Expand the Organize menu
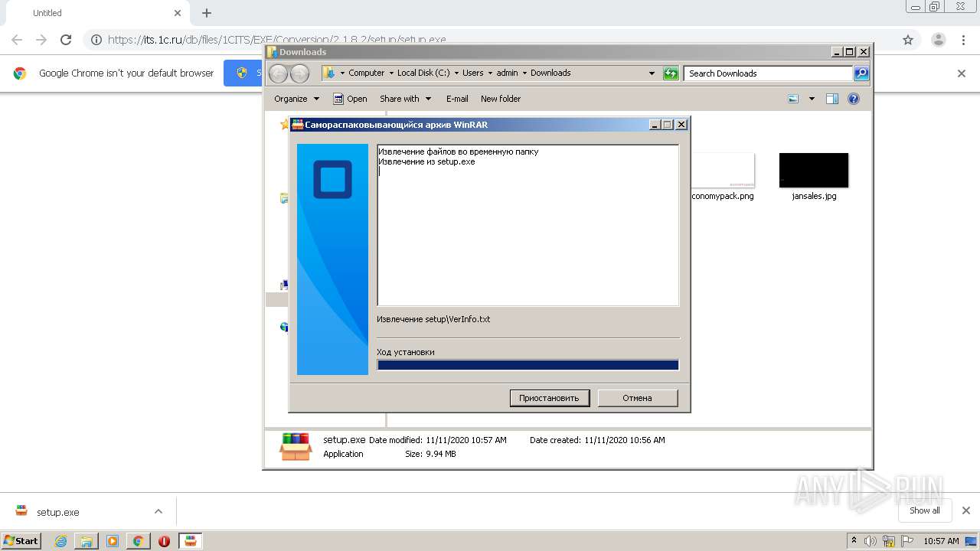980x551 pixels. tap(296, 99)
